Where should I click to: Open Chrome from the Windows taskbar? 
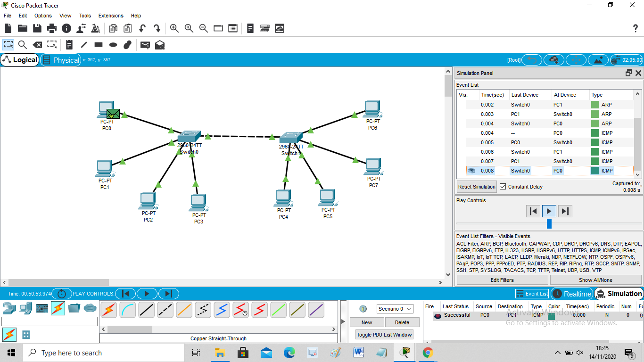coord(428,353)
